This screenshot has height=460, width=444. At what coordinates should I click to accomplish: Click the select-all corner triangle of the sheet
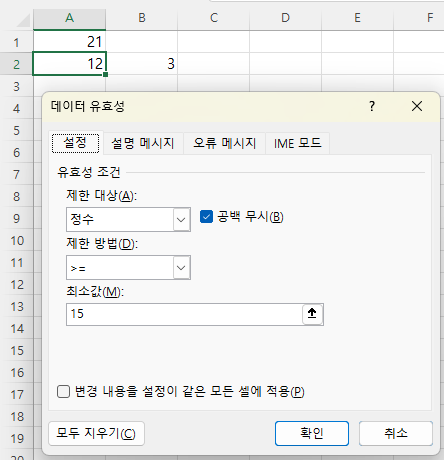23,21
